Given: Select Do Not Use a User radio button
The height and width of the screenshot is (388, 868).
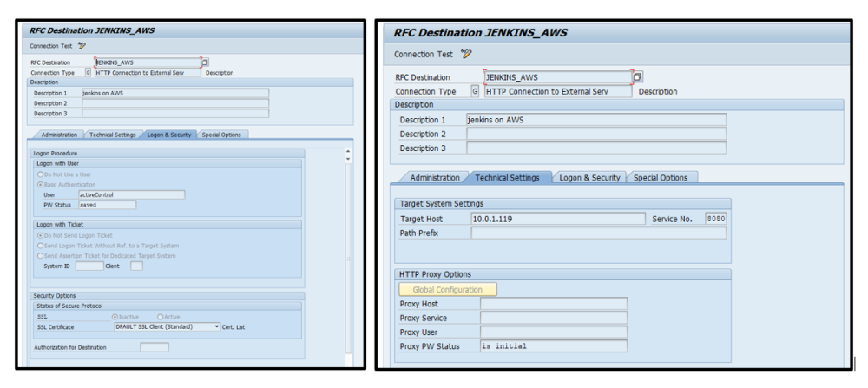Looking at the screenshot, I should [x=40, y=174].
